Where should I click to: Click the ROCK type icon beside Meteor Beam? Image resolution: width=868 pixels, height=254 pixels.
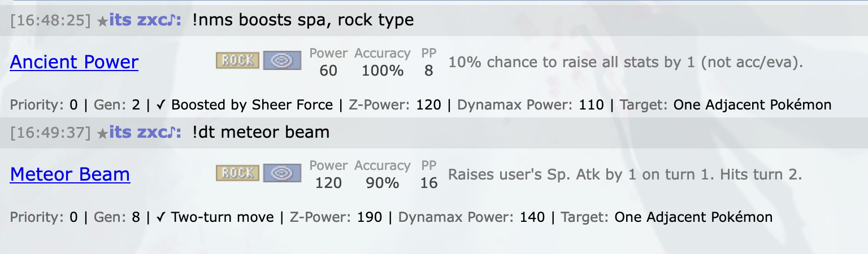pyautogui.click(x=238, y=173)
